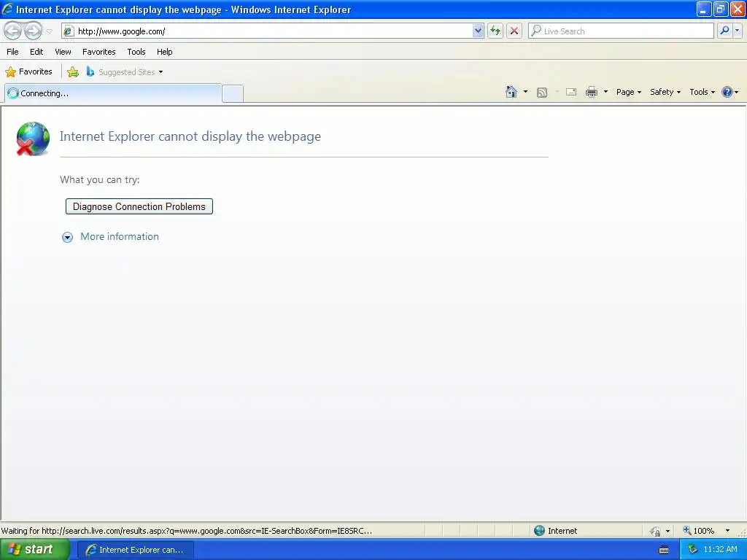Open the Favorites star button
Screen dimensions: 747x560
pos(29,72)
